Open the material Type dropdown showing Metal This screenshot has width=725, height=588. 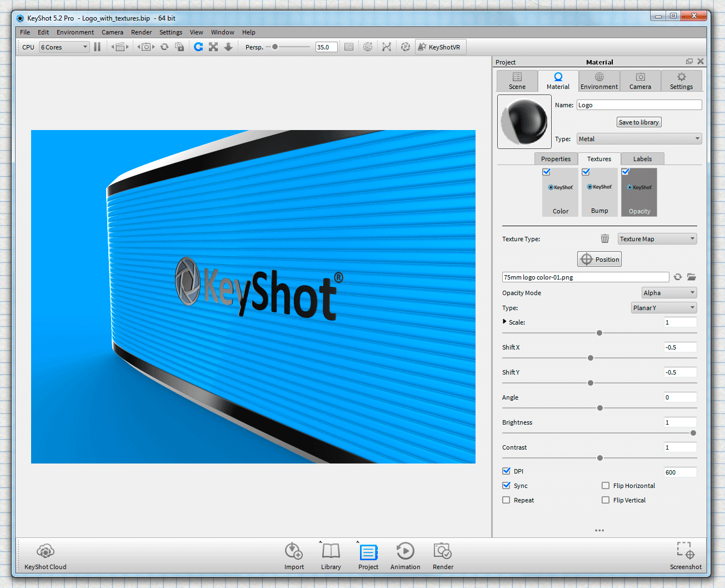point(639,139)
